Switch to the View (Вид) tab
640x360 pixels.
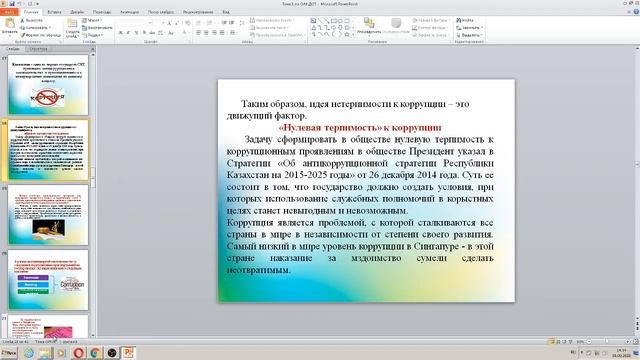click(226, 12)
